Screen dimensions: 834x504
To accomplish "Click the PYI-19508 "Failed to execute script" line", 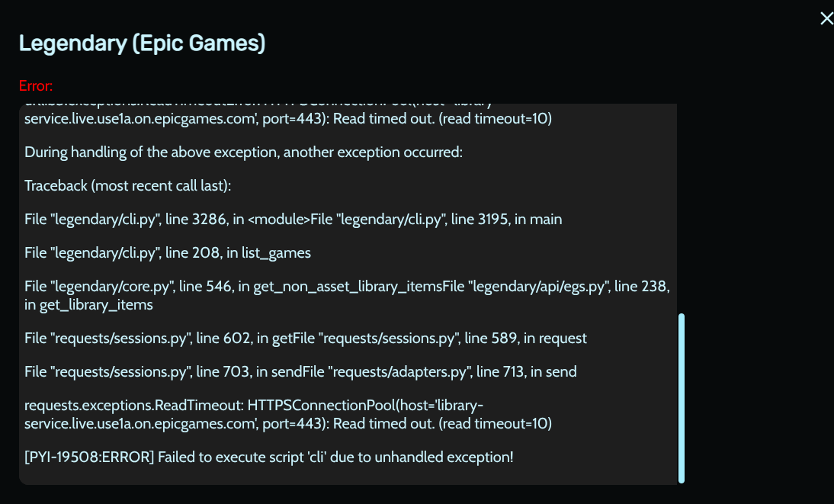I will pyautogui.click(x=269, y=457).
